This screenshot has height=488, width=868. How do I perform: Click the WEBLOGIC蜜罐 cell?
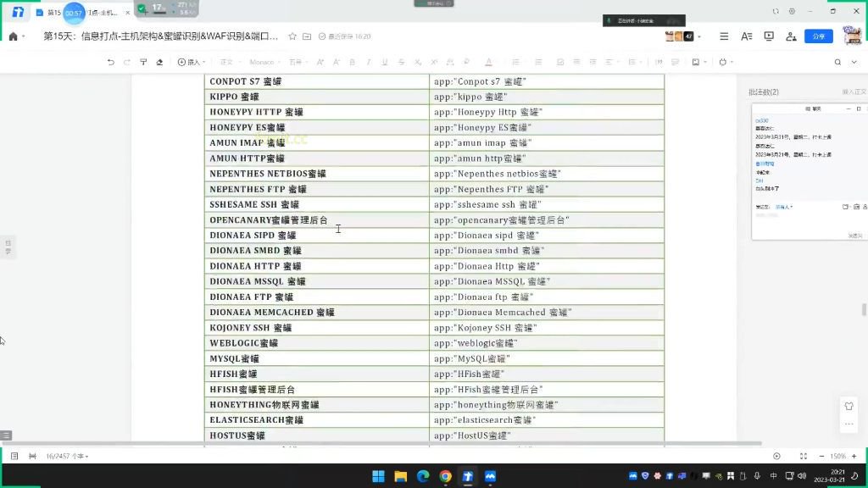(x=317, y=343)
